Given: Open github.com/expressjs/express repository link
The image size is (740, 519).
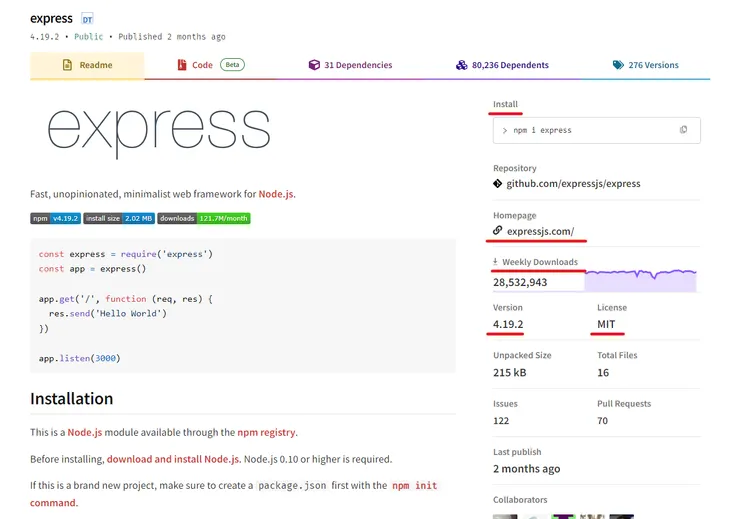Looking at the screenshot, I should 573,184.
